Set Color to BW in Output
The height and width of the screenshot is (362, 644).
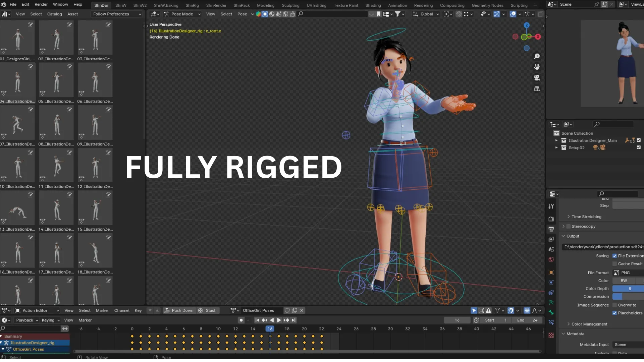(x=624, y=281)
